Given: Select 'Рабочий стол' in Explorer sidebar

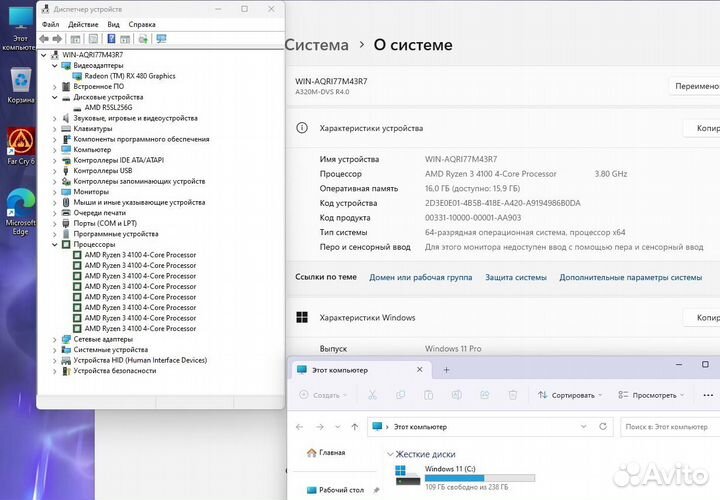Looking at the screenshot, I should [x=335, y=490].
